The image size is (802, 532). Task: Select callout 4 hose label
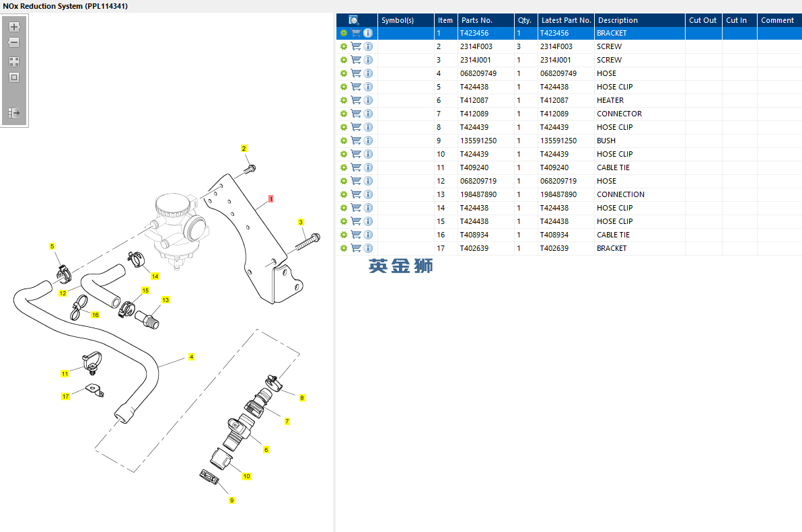191,356
